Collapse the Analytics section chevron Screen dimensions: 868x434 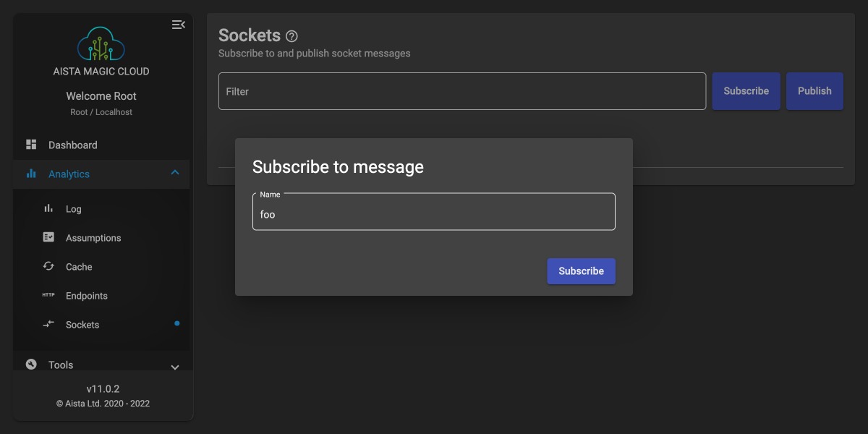click(x=174, y=173)
